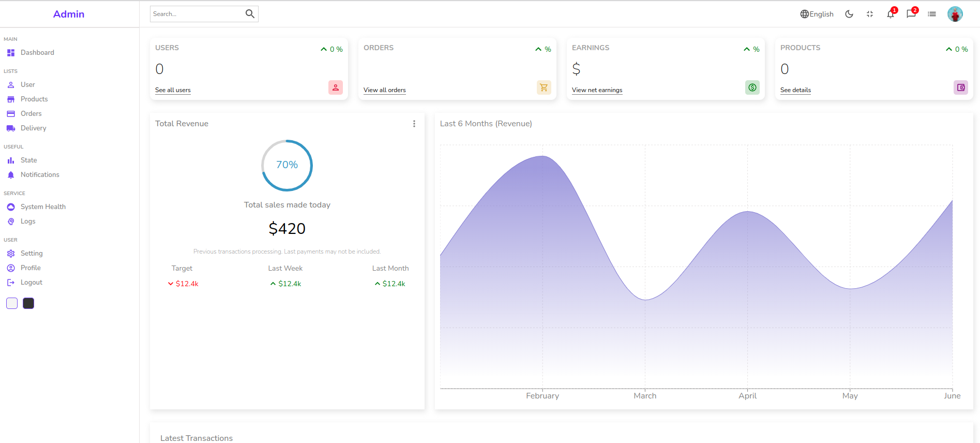Open Dashboard in sidebar
Screen dimensions: 980x443
pyautogui.click(x=37, y=52)
